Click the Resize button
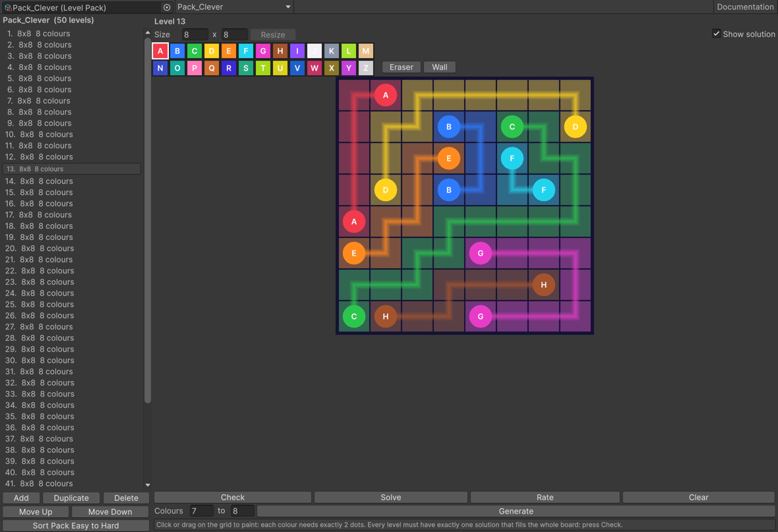This screenshot has height=532, width=778. (273, 35)
